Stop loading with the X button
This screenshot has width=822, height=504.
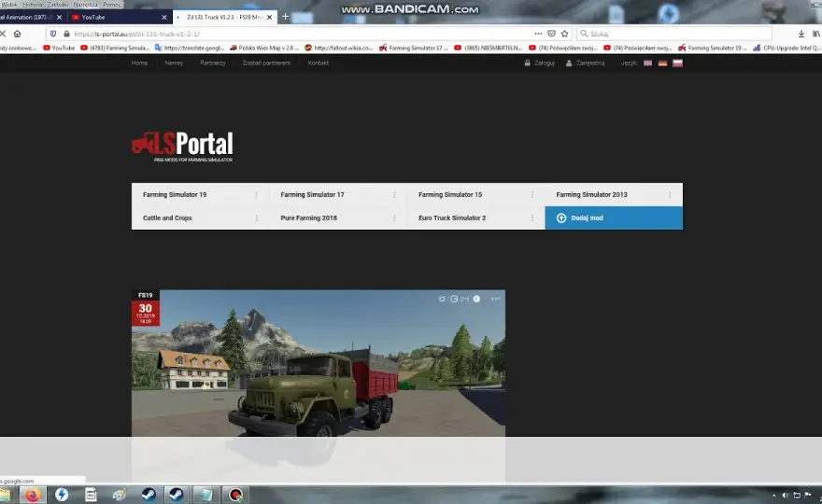3,34
